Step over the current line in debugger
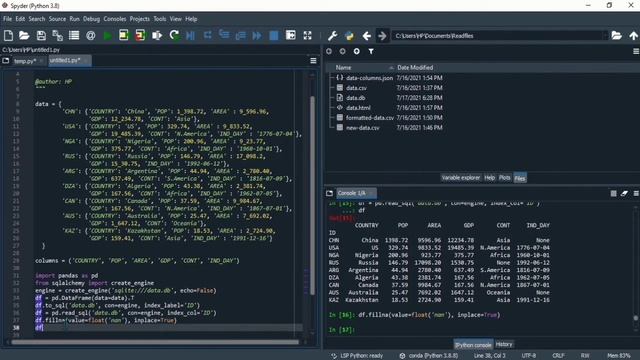This screenshot has height=360, width=640. pos(207,35)
